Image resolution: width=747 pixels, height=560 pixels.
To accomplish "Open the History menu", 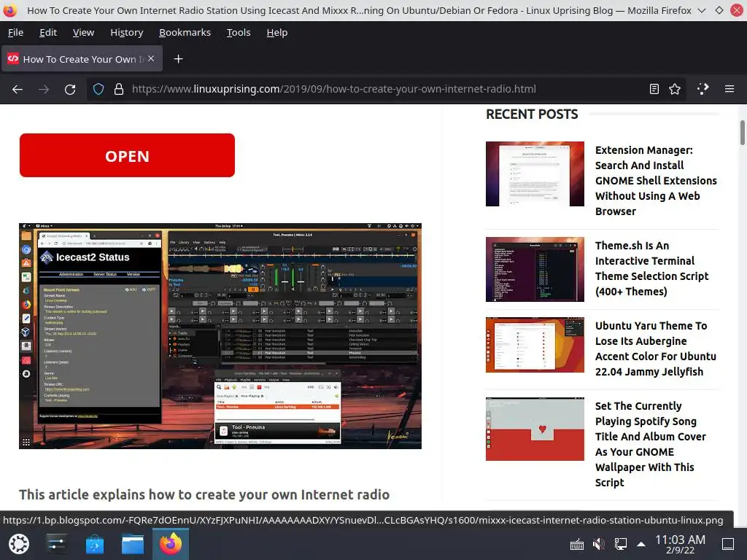I will [x=127, y=32].
